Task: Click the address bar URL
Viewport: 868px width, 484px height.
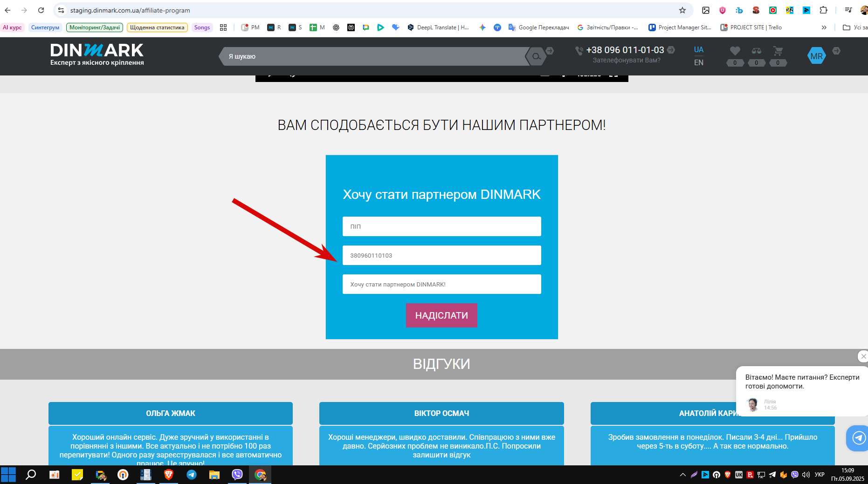Action: (130, 10)
